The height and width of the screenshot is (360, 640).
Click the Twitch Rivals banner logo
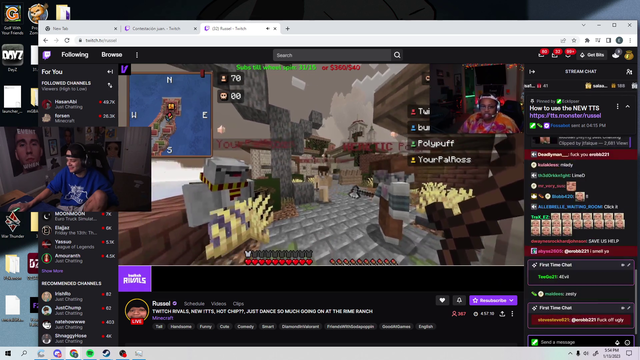pos(135,279)
